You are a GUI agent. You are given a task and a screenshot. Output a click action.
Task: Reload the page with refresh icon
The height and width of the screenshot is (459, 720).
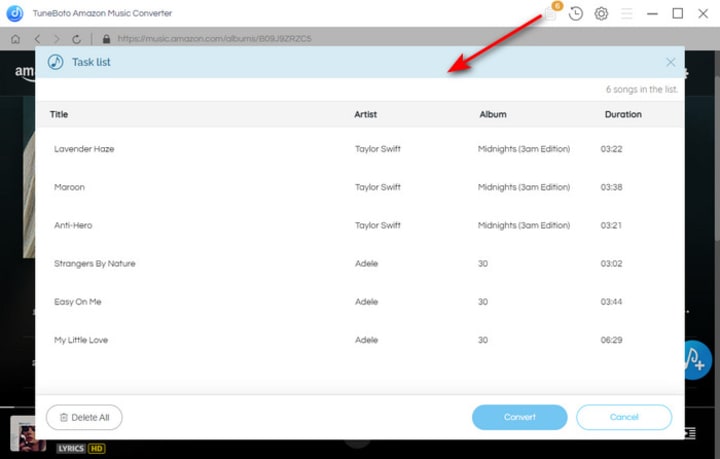[x=77, y=39]
